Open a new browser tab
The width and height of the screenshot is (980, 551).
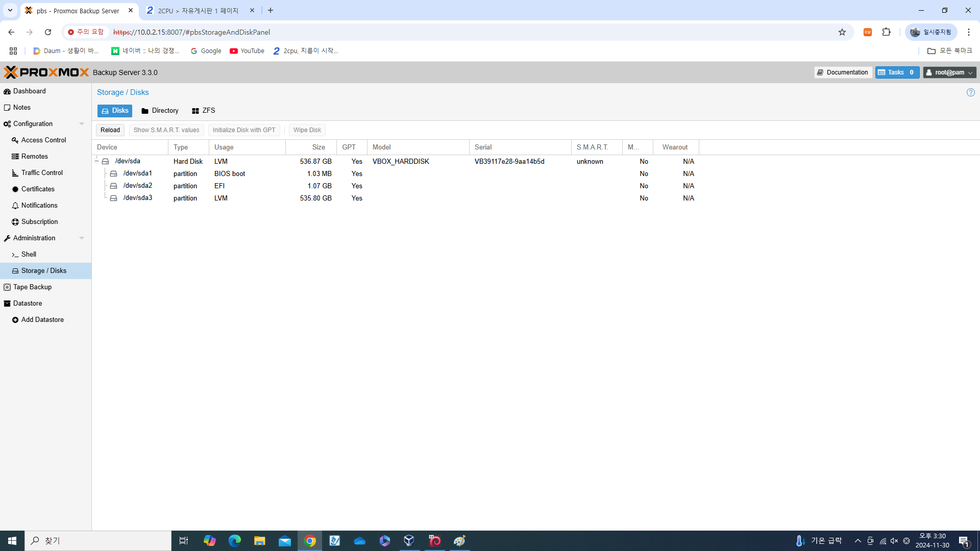click(x=271, y=10)
